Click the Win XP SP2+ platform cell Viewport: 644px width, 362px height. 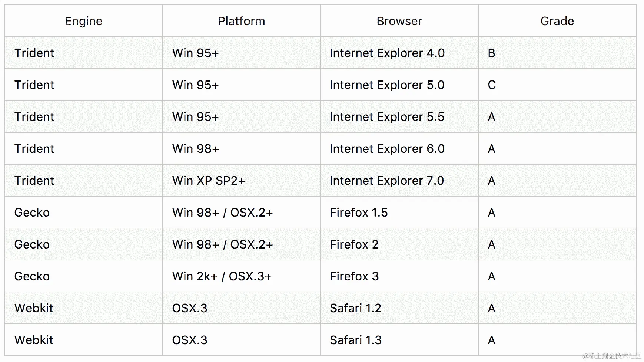pyautogui.click(x=209, y=181)
